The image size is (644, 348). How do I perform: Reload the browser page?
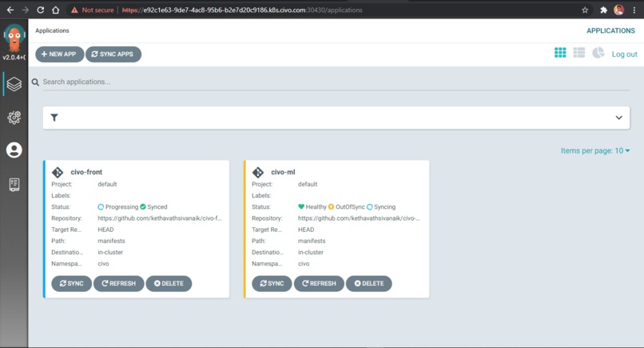(x=40, y=10)
